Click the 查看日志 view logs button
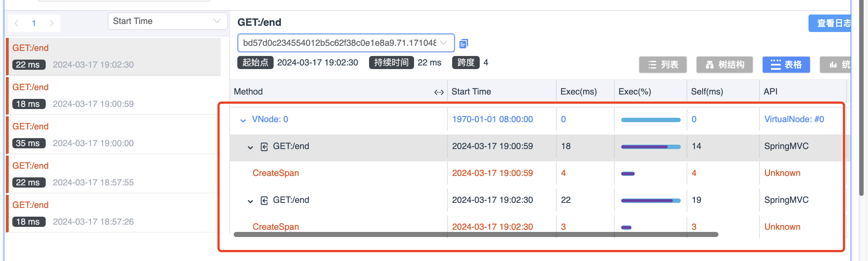Viewport: 868px width, 261px height. tap(831, 23)
